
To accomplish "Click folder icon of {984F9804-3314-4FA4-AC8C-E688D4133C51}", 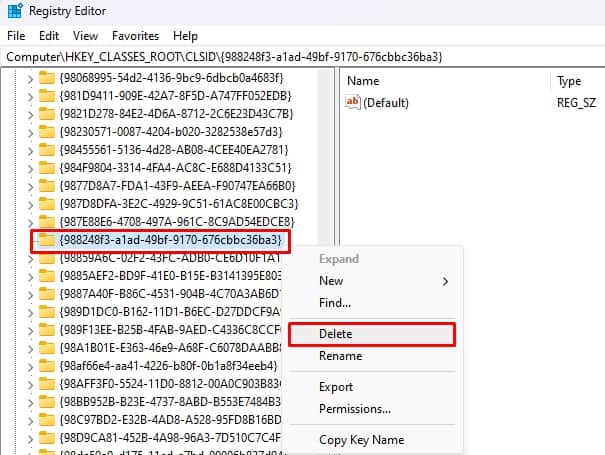I will click(x=47, y=168).
